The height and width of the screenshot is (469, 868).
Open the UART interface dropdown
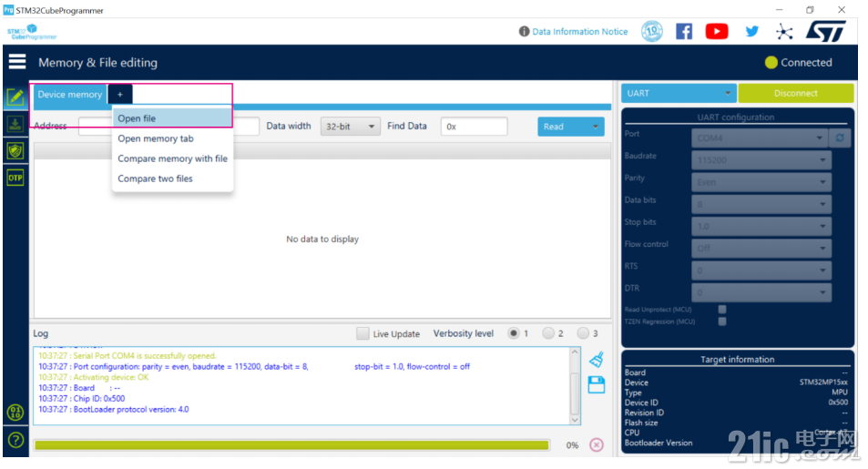coord(679,93)
